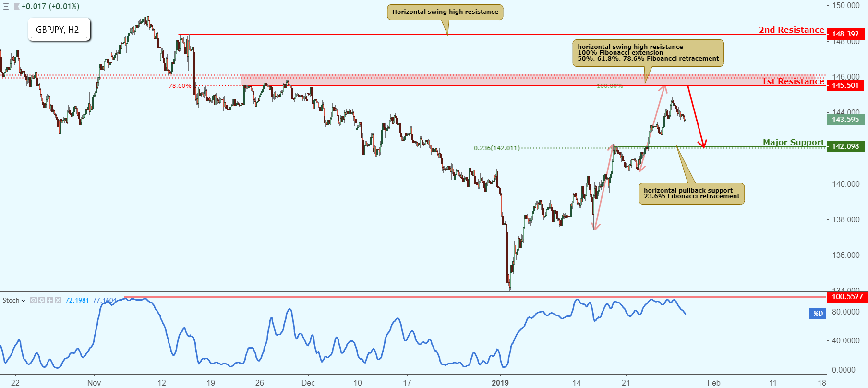The image size is (868, 388).
Task: Click the +0.017 (+0.01%) price change text
Action: click(x=50, y=7)
